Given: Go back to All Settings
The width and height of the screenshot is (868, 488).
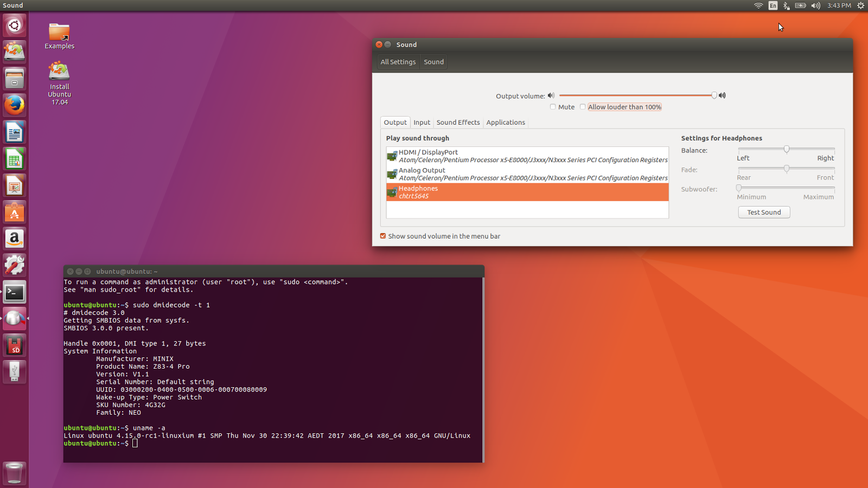Looking at the screenshot, I should 398,62.
